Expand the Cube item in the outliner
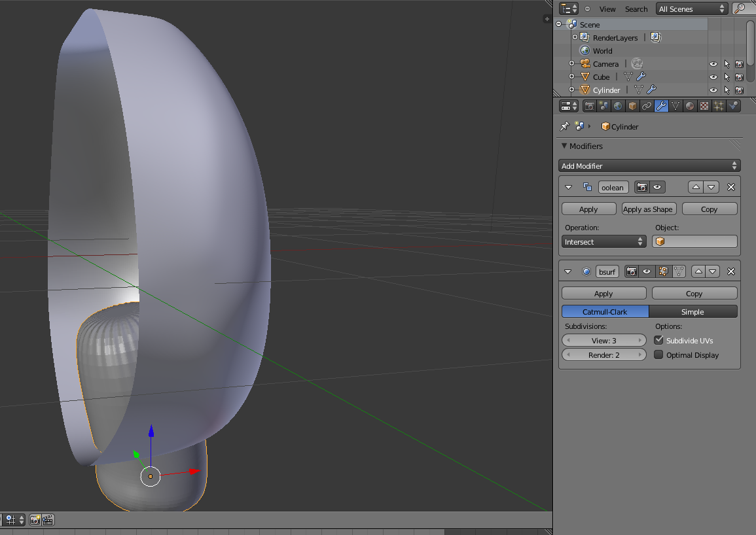This screenshot has width=756, height=535. pyautogui.click(x=571, y=77)
